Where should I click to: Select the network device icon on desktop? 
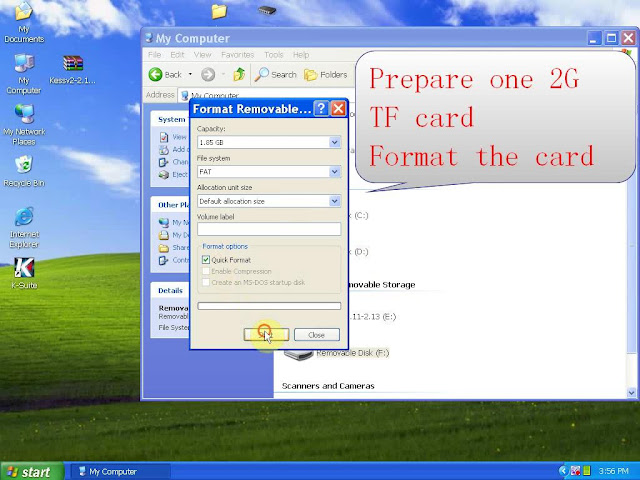[x=267, y=10]
